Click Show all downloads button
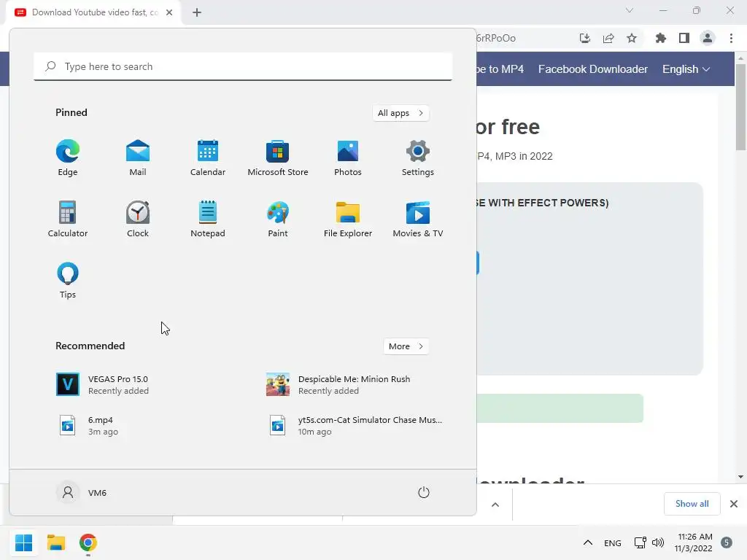Viewport: 747px width, 560px height. tap(692, 504)
